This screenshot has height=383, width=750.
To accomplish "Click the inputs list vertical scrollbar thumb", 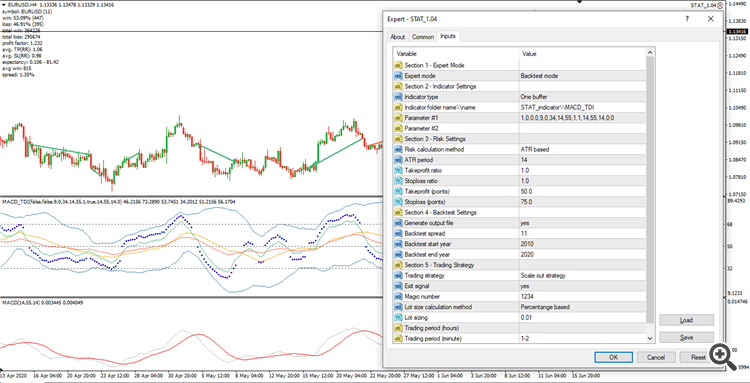I will (x=650, y=189).
